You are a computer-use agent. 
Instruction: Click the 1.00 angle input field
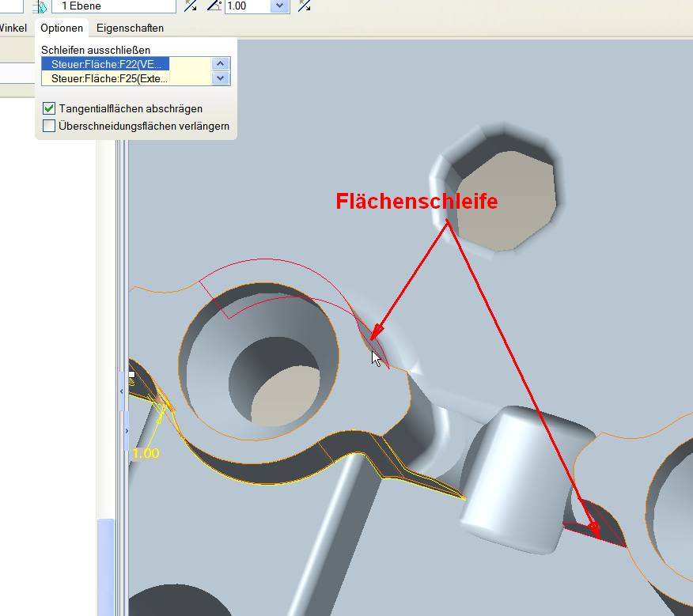pyautogui.click(x=248, y=6)
